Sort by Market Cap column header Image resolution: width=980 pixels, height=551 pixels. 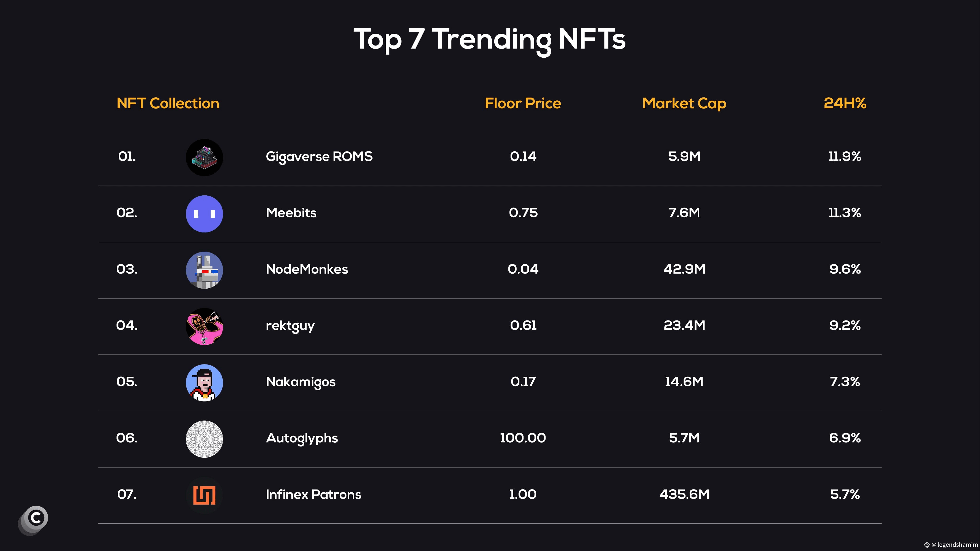pos(684,103)
